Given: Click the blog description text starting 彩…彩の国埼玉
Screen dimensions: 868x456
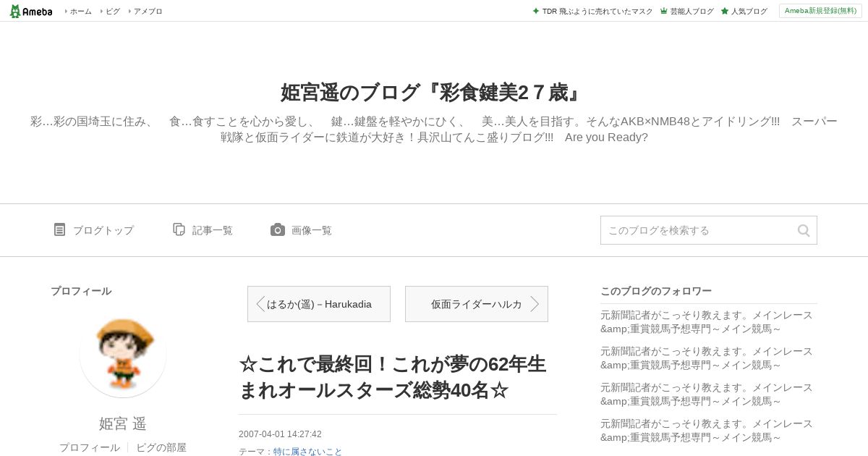Looking at the screenshot, I should [434, 129].
